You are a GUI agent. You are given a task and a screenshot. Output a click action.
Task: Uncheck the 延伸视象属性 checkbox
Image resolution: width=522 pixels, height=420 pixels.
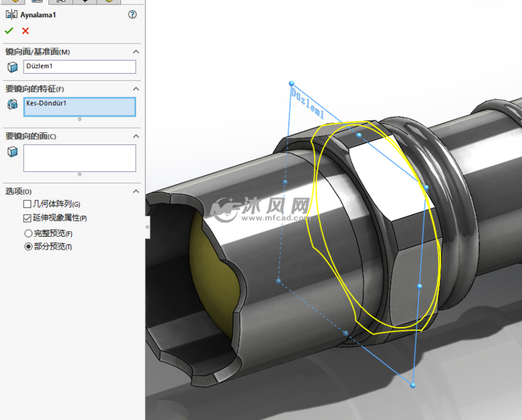[27, 218]
